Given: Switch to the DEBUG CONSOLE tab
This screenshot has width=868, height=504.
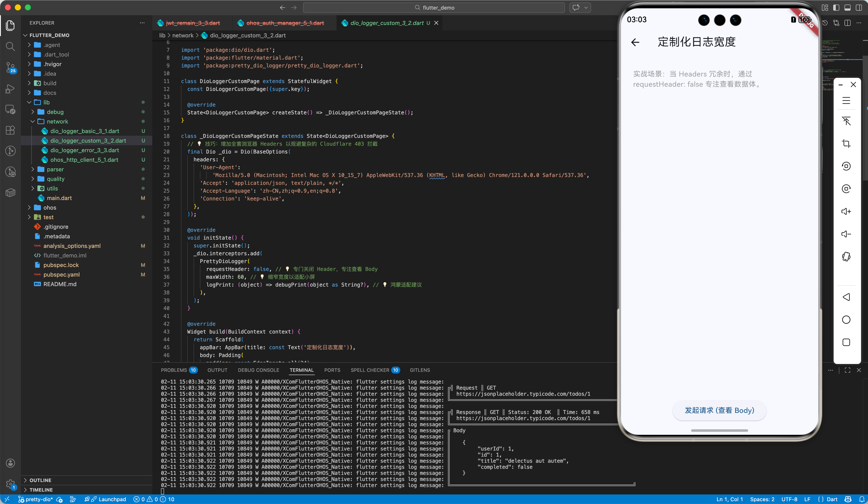Looking at the screenshot, I should 258,370.
